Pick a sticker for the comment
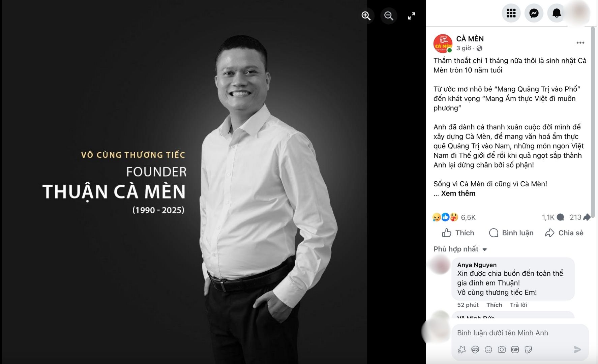598x364 pixels. pos(528,350)
